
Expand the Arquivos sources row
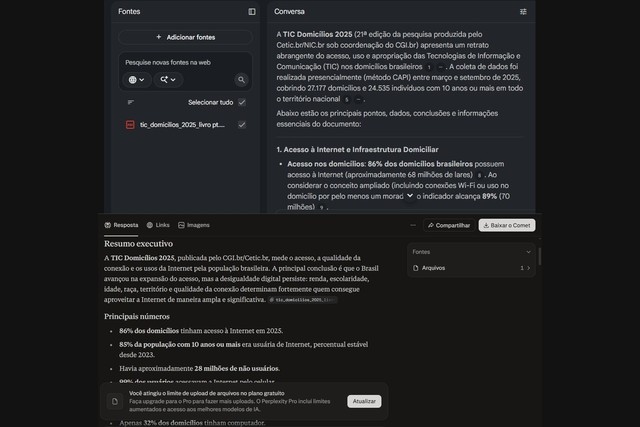click(x=471, y=268)
